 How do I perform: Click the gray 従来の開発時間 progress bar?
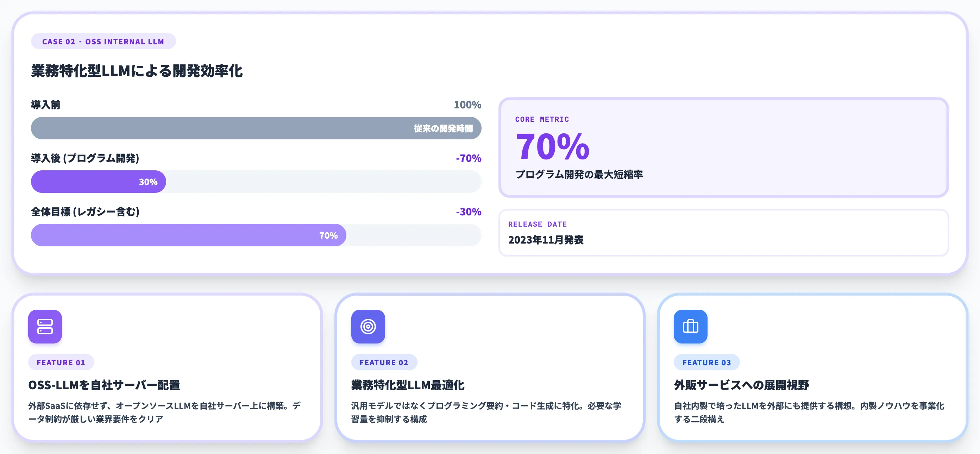click(x=256, y=128)
